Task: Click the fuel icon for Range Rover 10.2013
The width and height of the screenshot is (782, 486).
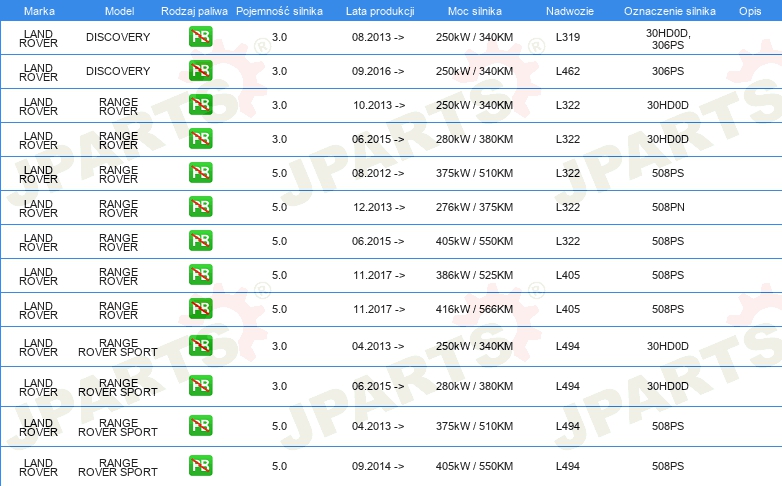Action: point(200,105)
